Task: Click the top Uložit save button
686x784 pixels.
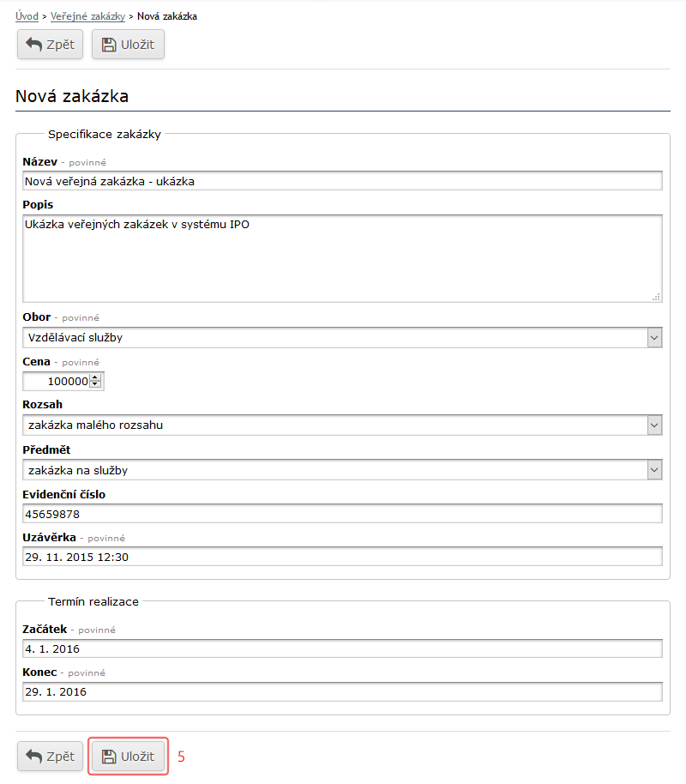Action: [128, 45]
